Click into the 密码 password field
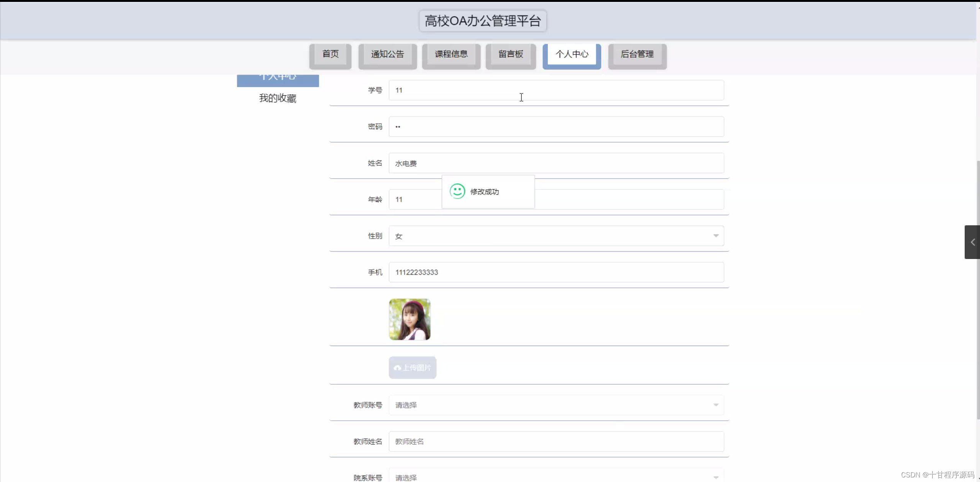Image resolution: width=980 pixels, height=482 pixels. pos(556,126)
